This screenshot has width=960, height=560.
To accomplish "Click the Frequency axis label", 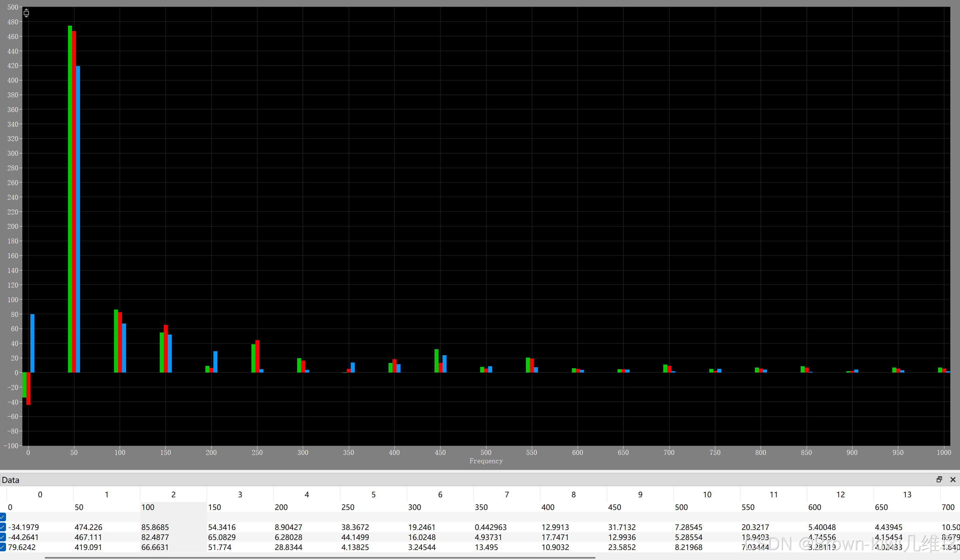I will [486, 461].
